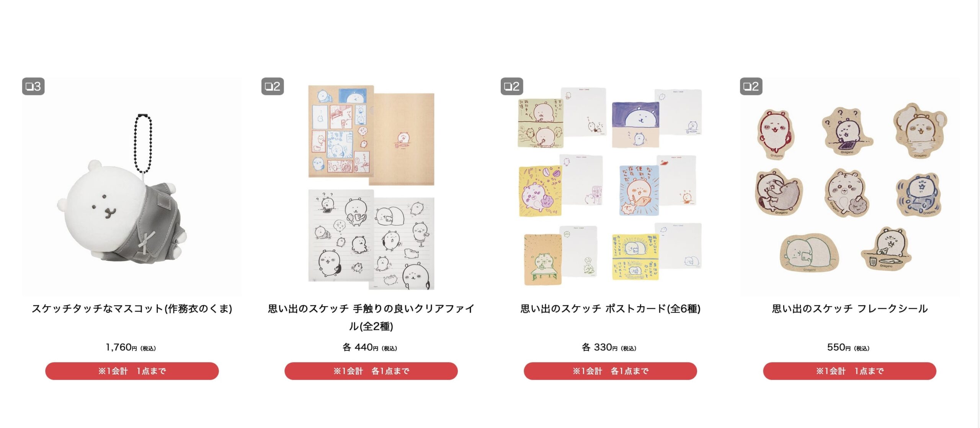Click the 2-image badge on the flake sticker item

coord(751,86)
